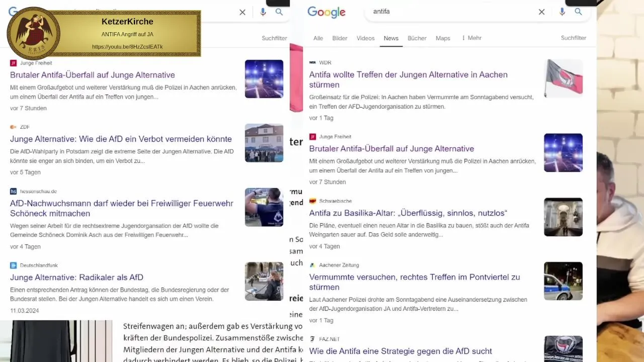Viewport: 644px width, 362px height.
Task: Open 'AfD-Nachwuchsmann darf wieder' article
Action: [122, 208]
